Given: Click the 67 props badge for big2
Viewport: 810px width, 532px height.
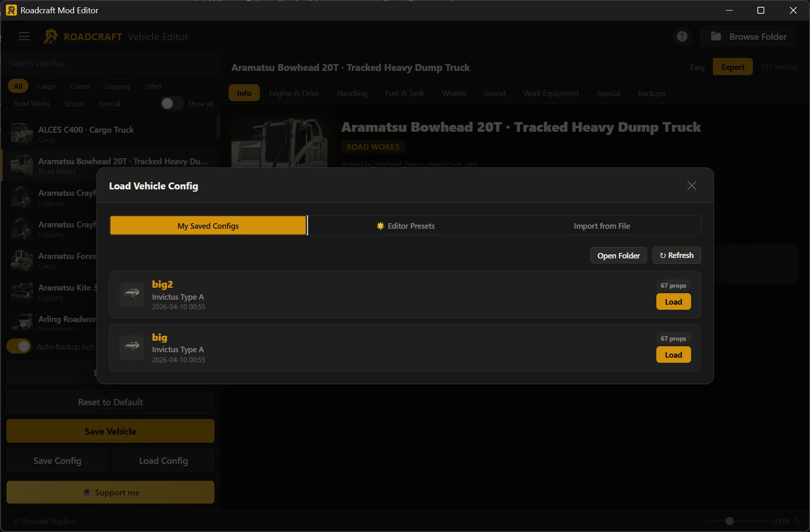Looking at the screenshot, I should pyautogui.click(x=673, y=285).
